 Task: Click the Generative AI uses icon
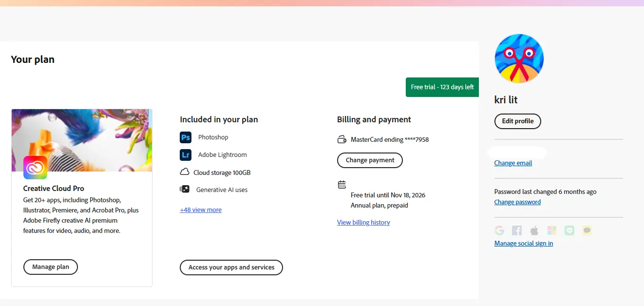185,190
